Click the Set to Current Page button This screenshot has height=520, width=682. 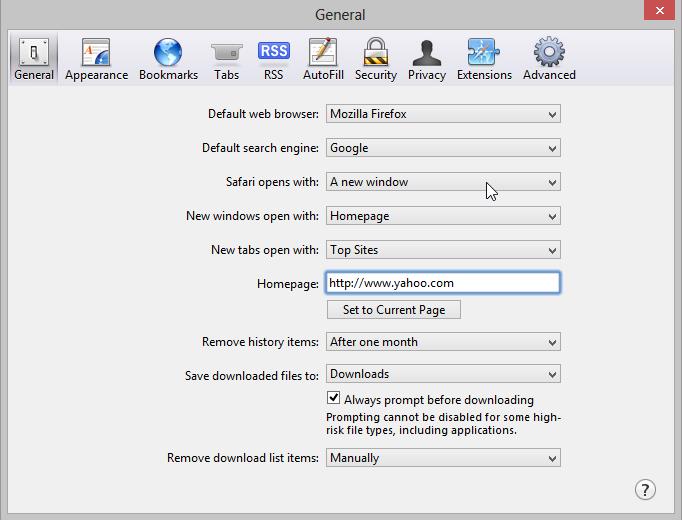coord(394,310)
